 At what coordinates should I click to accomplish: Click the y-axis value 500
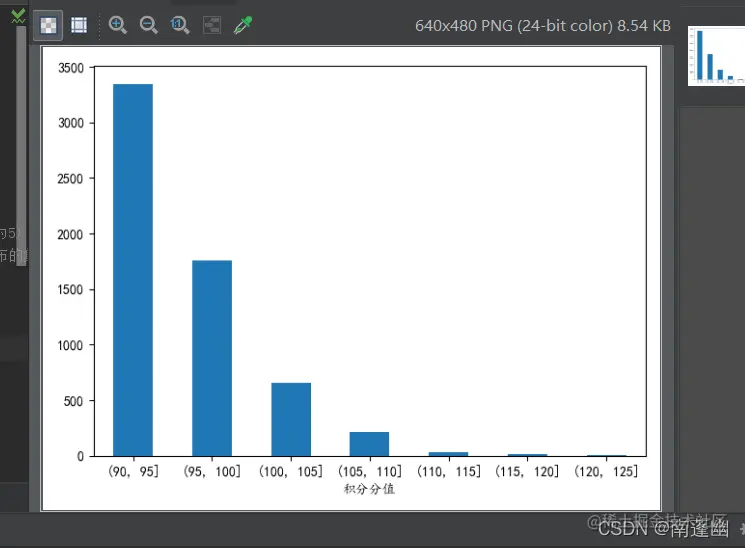[73, 401]
